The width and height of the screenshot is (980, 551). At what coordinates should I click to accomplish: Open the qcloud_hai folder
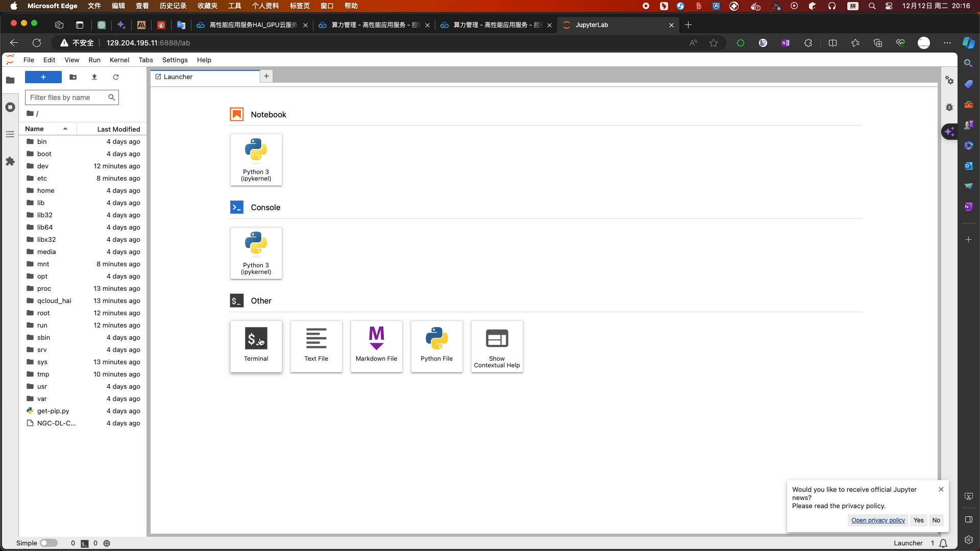pyautogui.click(x=54, y=300)
